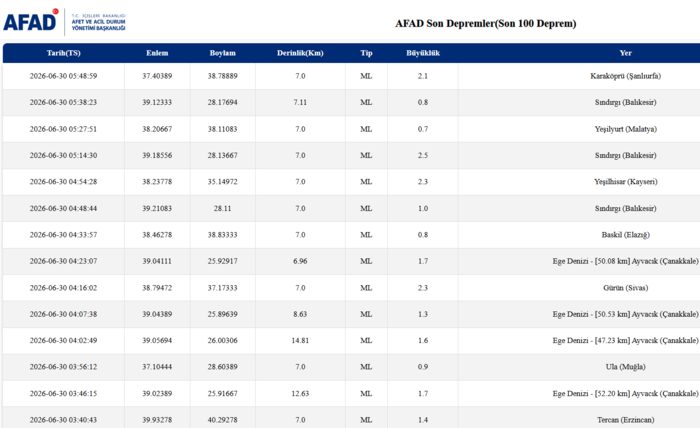Screen dimensions: 700x428
Task: Select date cell 2026-06-30 05:38:23
Action: [x=63, y=102]
